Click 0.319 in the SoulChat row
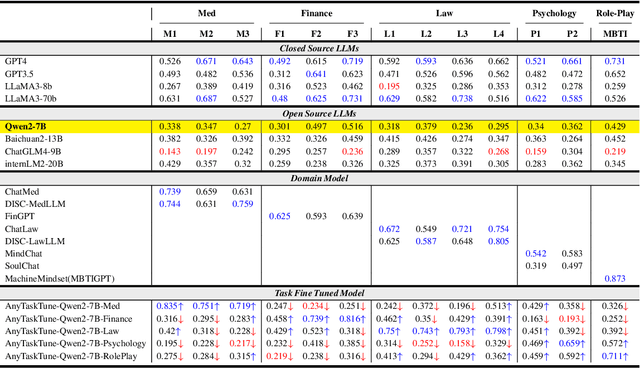 click(536, 266)
